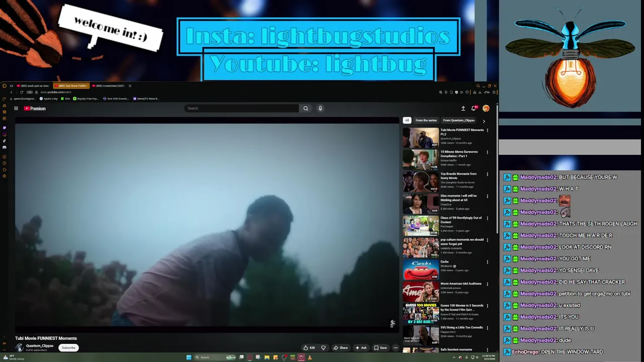Open the 'Kick' bookmark

(x=65, y=99)
